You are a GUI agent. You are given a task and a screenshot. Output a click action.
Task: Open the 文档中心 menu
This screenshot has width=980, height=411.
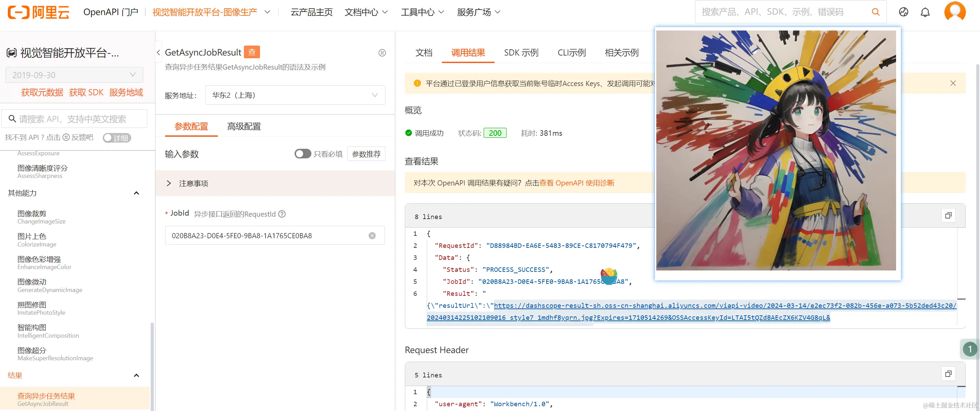(x=366, y=12)
